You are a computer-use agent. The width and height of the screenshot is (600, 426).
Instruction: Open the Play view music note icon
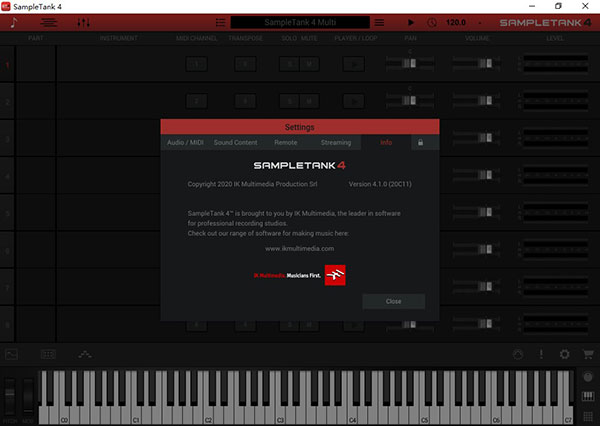14,23
